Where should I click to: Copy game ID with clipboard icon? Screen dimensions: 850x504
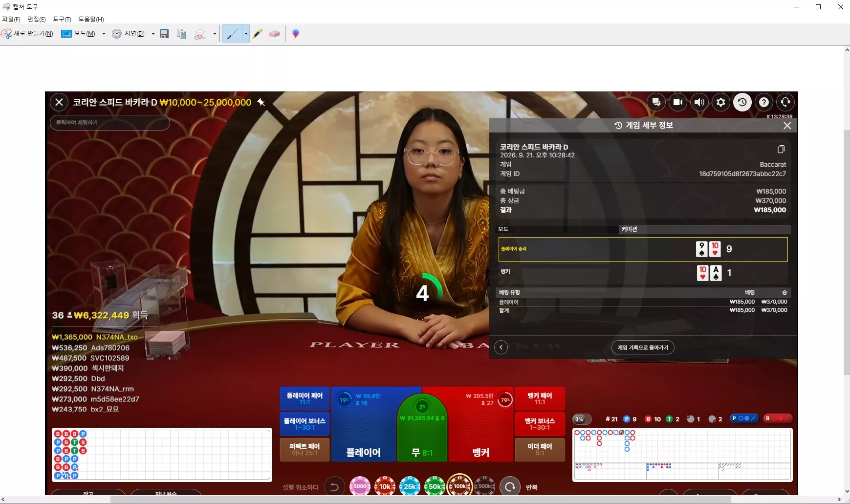pos(781,149)
